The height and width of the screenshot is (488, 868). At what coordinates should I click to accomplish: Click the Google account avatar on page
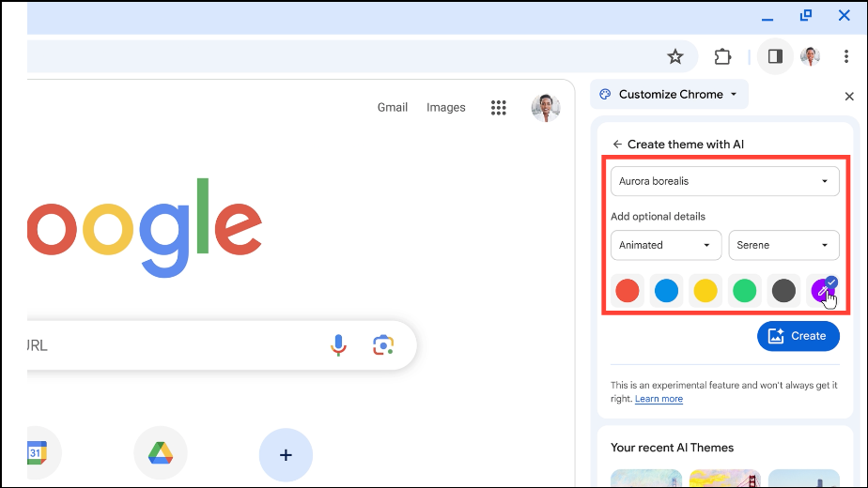click(545, 107)
